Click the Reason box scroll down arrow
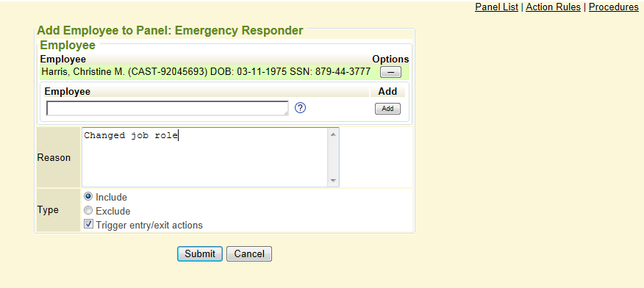 tap(333, 181)
